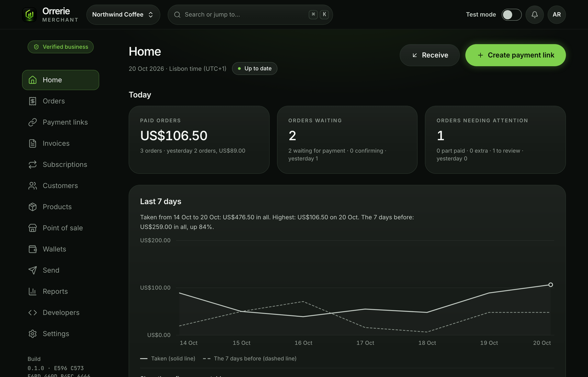Click the Invoices document icon
This screenshot has height=377, width=588.
point(33,143)
